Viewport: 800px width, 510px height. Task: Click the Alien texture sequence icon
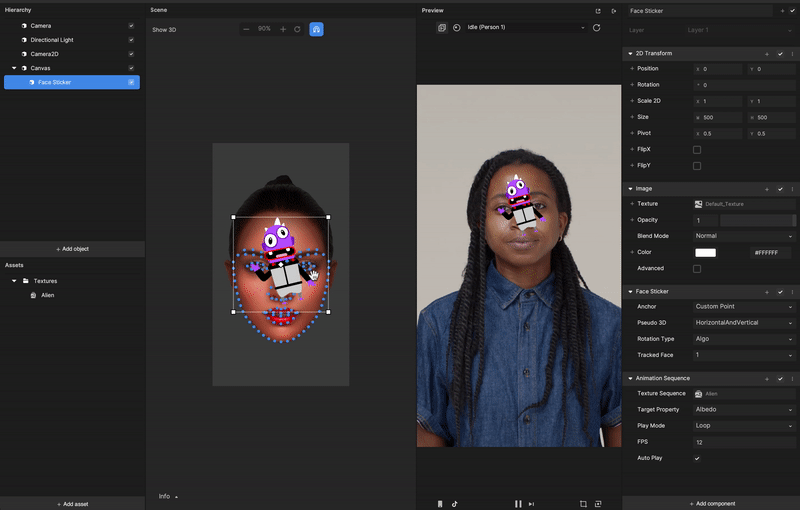(x=698, y=394)
